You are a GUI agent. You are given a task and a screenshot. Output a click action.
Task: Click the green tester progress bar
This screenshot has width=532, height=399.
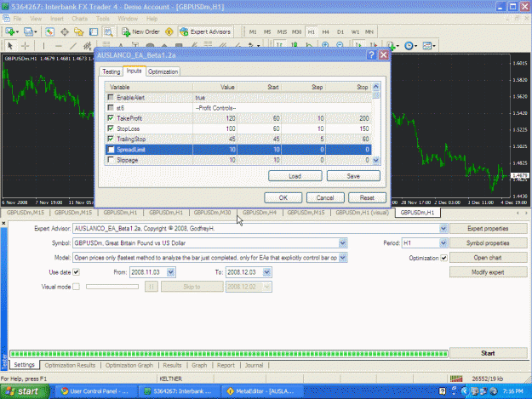[229, 354]
